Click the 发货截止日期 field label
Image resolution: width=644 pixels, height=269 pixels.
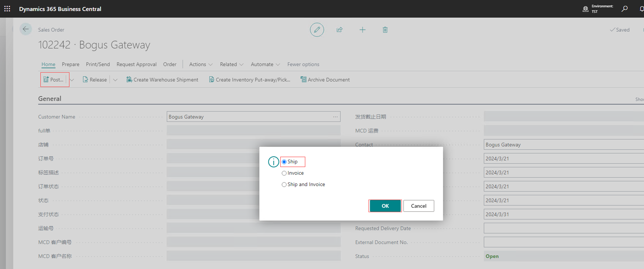tap(370, 117)
